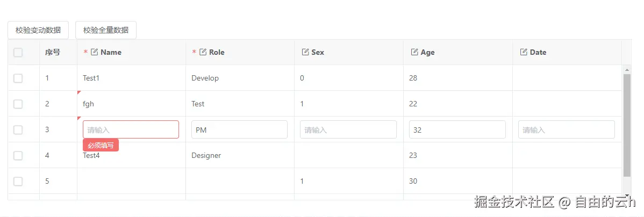Screen dimensions: 644x217
Task: Click the edit icon beside Date header
Action: [x=524, y=52]
